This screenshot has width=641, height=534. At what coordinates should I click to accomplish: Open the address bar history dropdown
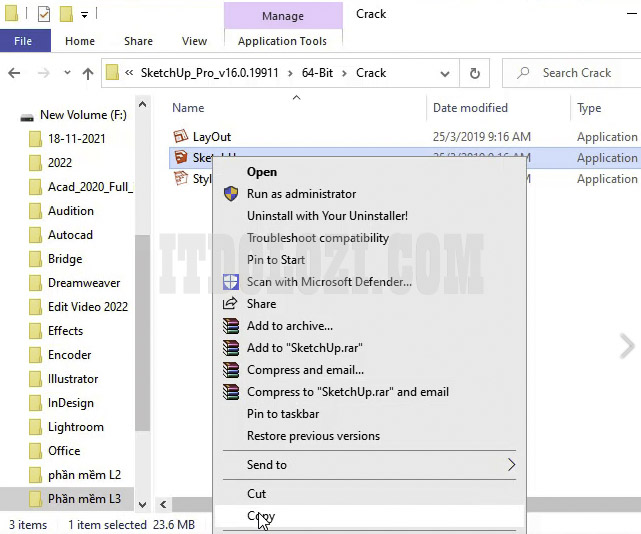(444, 73)
